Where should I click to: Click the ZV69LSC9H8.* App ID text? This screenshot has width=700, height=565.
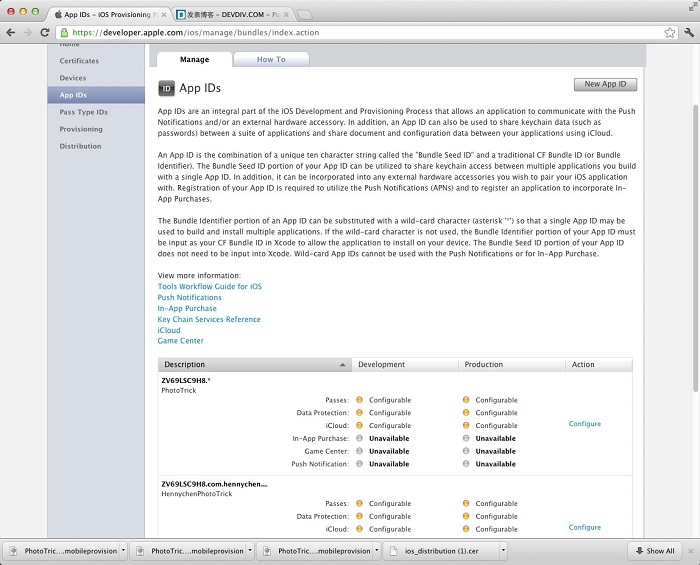(x=186, y=381)
